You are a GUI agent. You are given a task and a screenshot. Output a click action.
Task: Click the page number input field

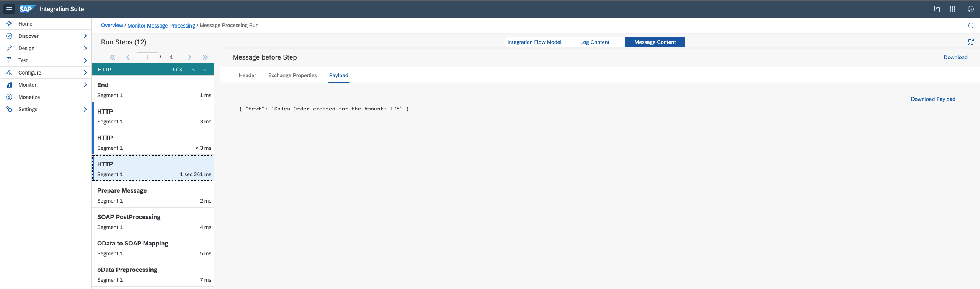148,57
